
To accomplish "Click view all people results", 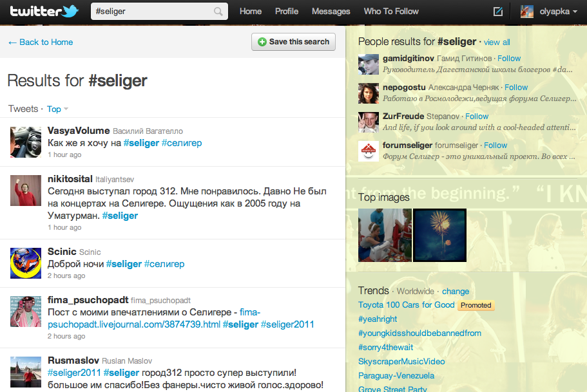I will [x=497, y=42].
